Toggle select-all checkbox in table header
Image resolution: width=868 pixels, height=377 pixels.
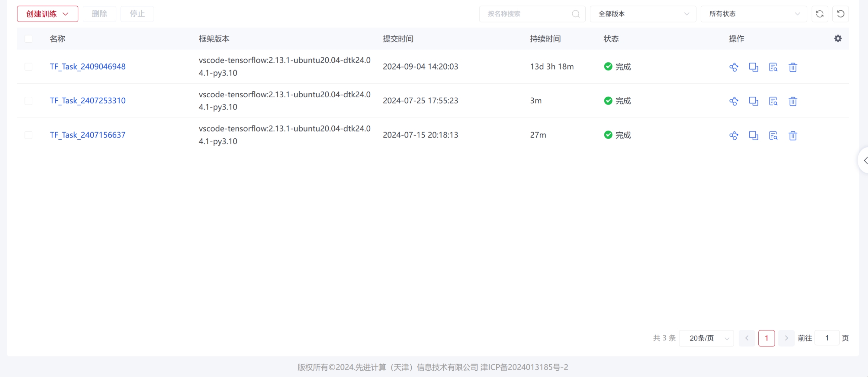coord(29,39)
